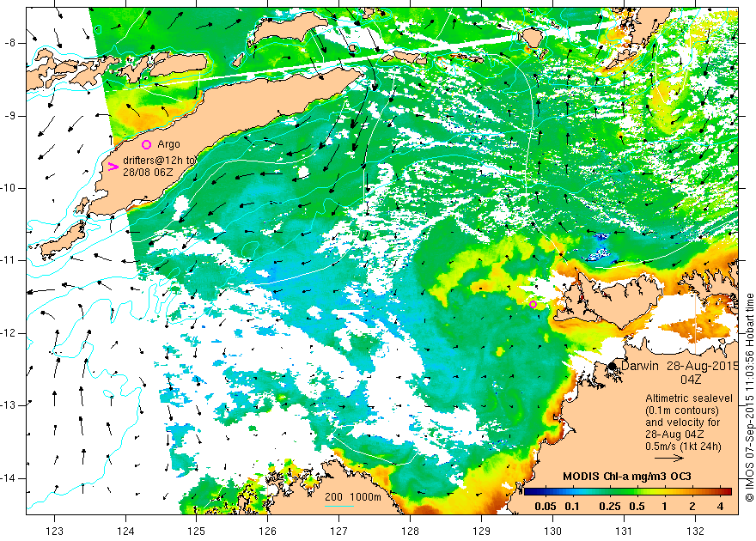Click the latitude axis label '-10'
Image resolution: width=756 pixels, height=541 pixels.
pos(9,188)
